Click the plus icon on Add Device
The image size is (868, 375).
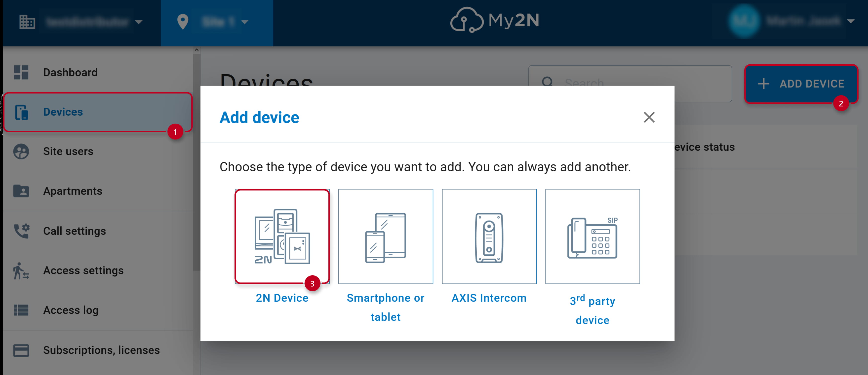[763, 84]
